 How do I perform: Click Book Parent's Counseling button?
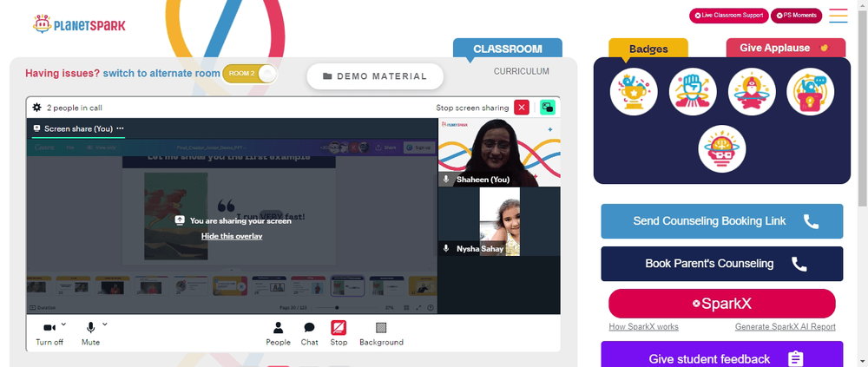coord(722,264)
